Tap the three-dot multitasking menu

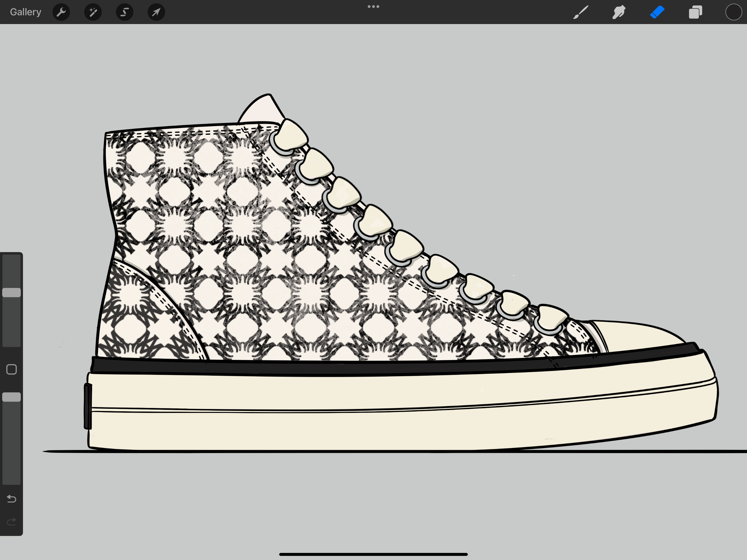pos(373,6)
